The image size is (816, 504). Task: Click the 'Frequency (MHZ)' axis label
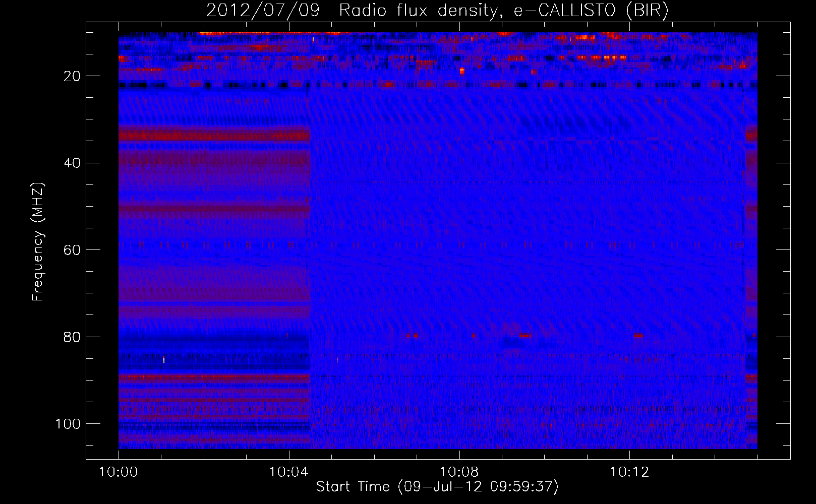(38, 242)
